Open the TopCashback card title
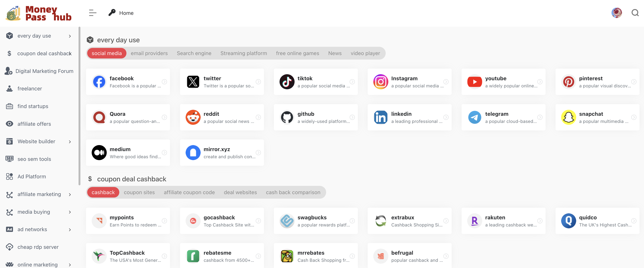Screen dimensions: 644x268 pyautogui.click(x=127, y=253)
